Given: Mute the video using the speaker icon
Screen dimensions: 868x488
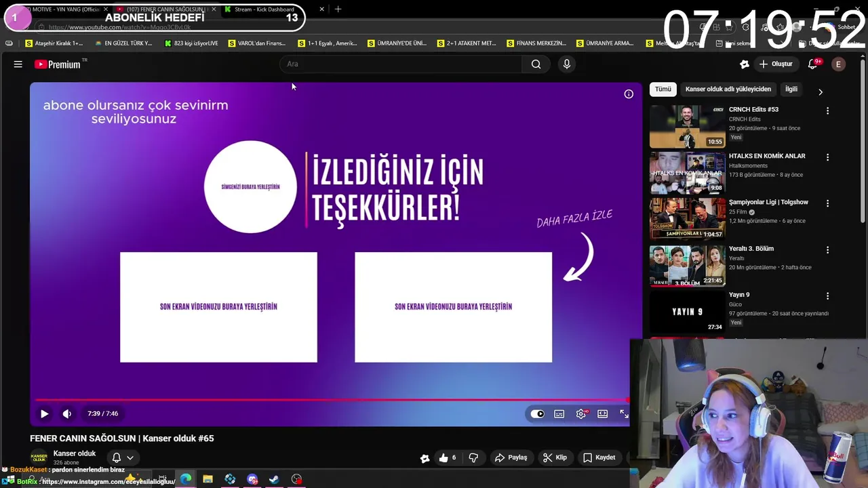Looking at the screenshot, I should (x=66, y=413).
